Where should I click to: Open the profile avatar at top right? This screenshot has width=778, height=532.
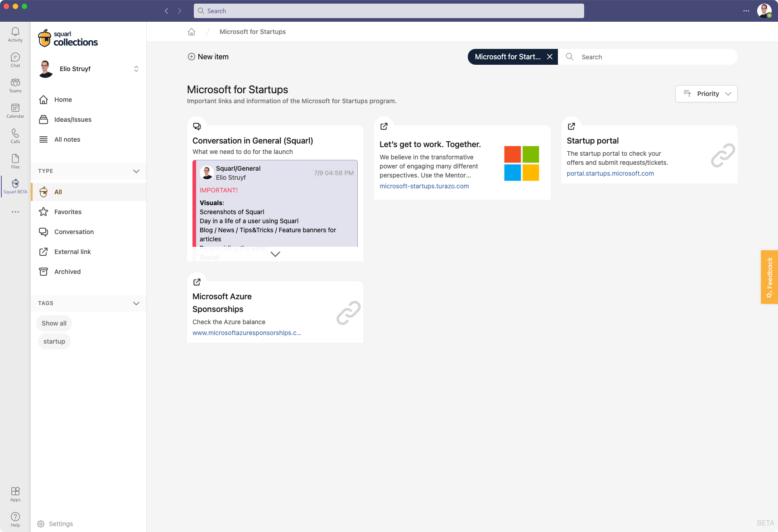pyautogui.click(x=764, y=11)
